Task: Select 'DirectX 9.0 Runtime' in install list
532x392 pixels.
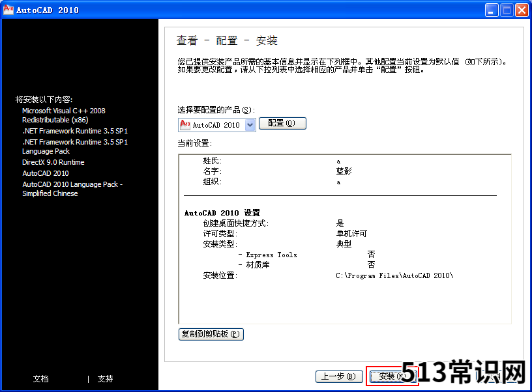Action: pyautogui.click(x=53, y=162)
